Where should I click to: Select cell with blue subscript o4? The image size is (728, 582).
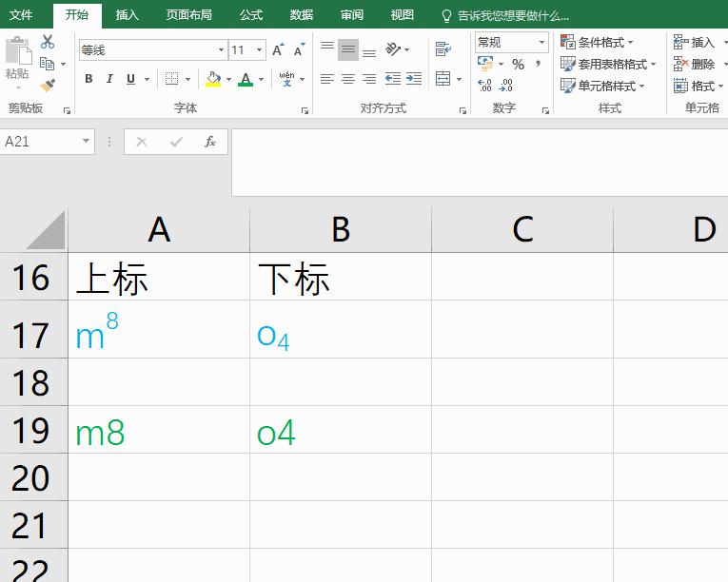(x=341, y=330)
